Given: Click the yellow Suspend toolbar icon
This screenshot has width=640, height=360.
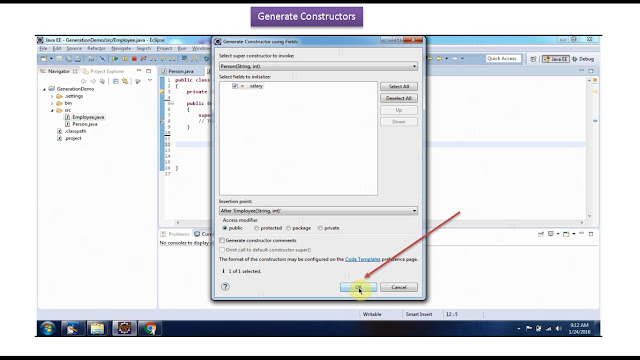Looking at the screenshot, I should point(125,59).
